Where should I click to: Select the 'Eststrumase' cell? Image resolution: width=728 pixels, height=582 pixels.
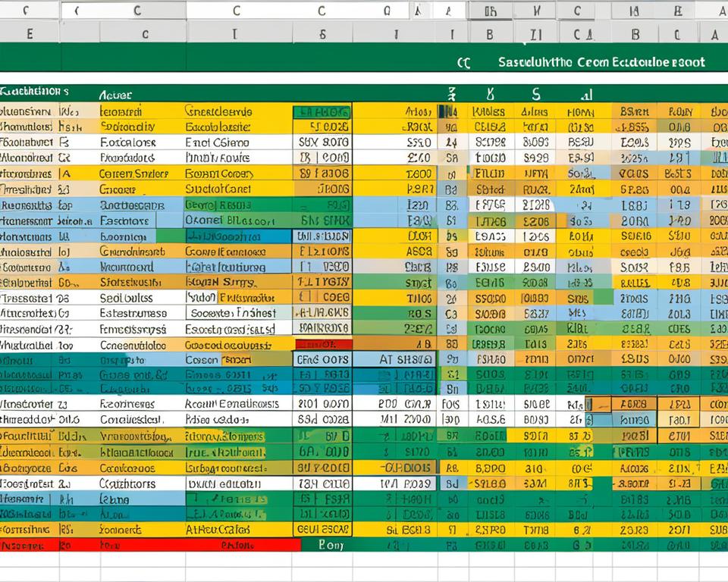tap(133, 313)
